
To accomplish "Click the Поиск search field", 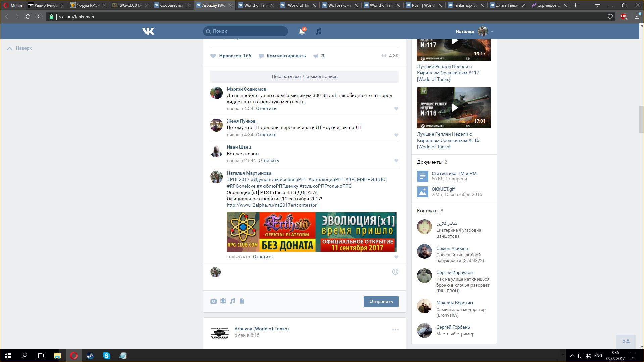I will (245, 31).
